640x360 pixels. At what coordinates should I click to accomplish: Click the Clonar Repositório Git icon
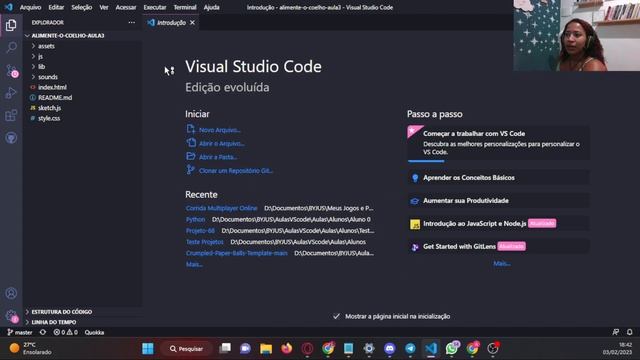[191, 170]
